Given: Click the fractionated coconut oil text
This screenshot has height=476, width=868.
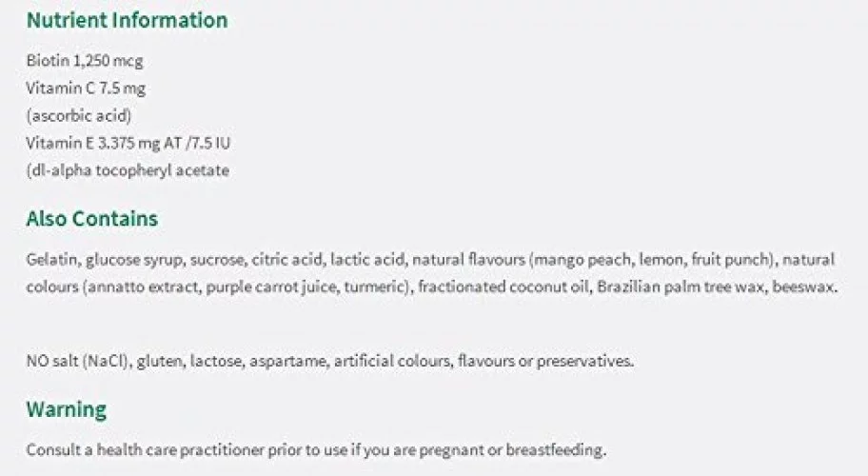Looking at the screenshot, I should pos(503,288).
